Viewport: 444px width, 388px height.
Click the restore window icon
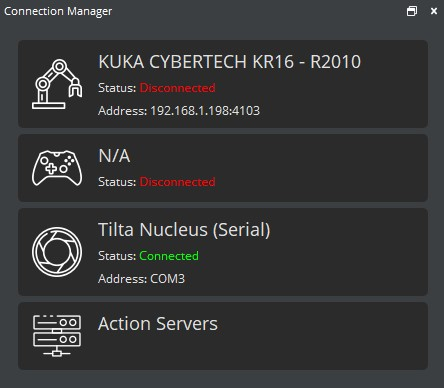point(412,11)
